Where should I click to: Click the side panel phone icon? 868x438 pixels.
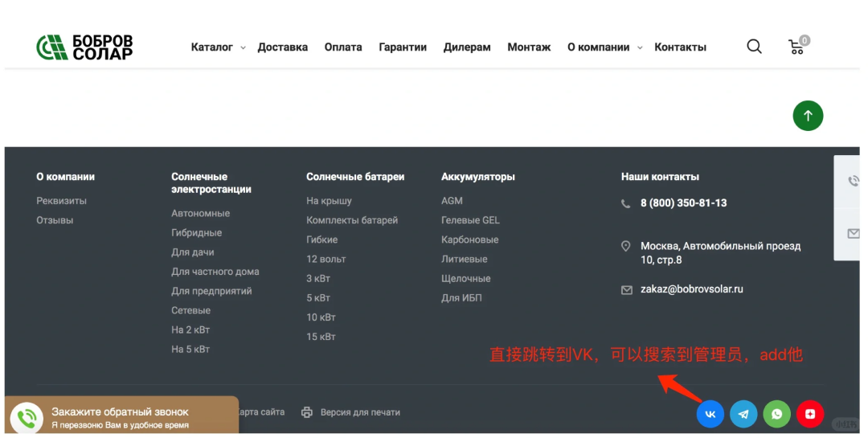[x=854, y=181]
